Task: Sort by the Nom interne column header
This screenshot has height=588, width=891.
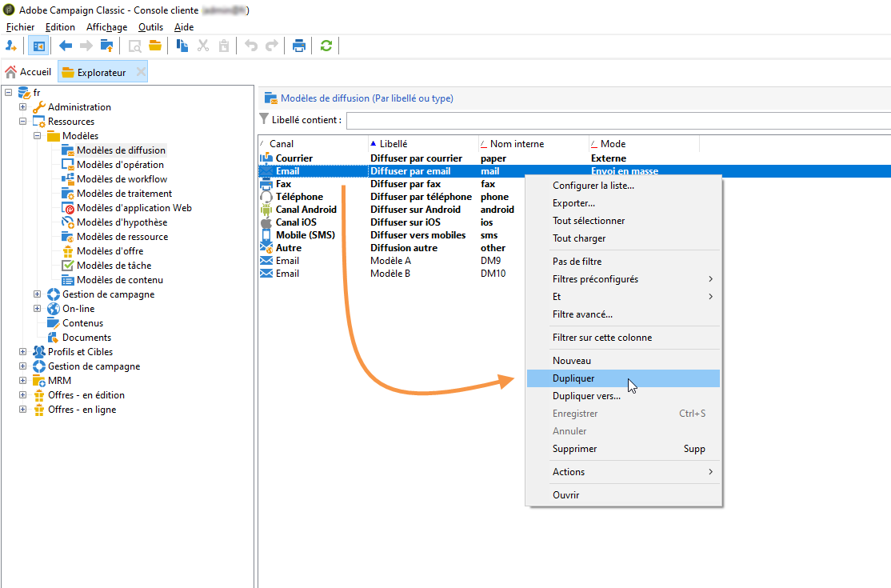Action: tap(517, 144)
